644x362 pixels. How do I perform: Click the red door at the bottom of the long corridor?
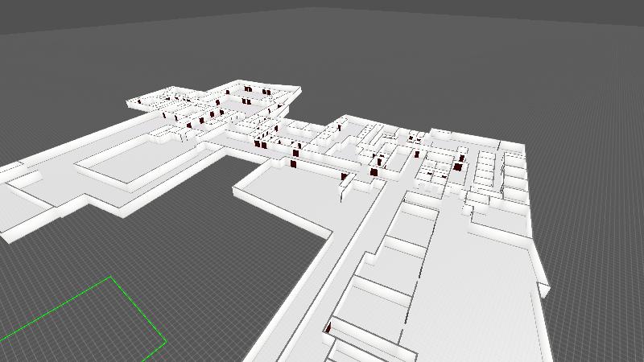pos(329,327)
